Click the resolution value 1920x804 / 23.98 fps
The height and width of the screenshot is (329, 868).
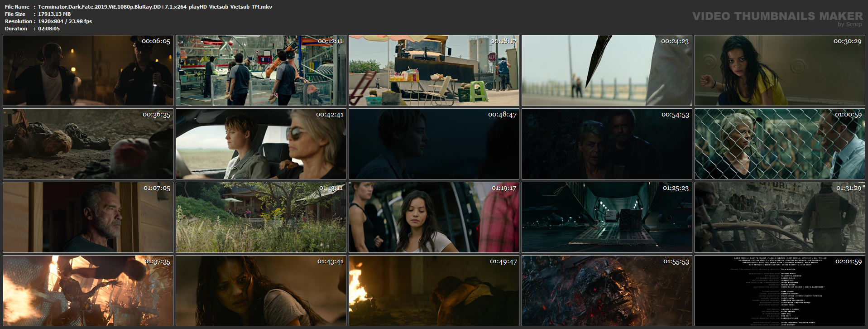tap(65, 21)
